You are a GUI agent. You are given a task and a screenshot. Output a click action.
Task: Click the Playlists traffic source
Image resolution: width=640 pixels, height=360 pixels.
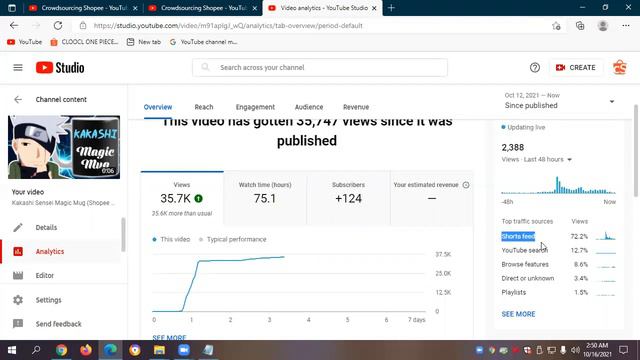513,292
